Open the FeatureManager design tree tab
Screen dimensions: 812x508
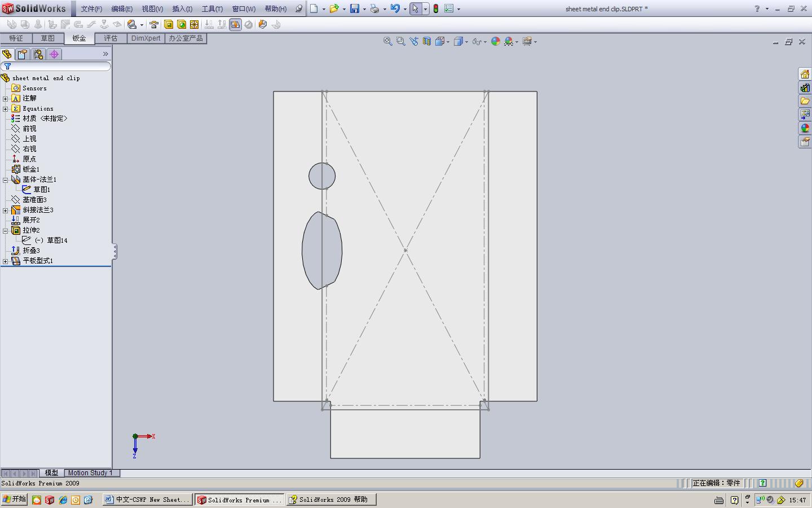point(7,54)
